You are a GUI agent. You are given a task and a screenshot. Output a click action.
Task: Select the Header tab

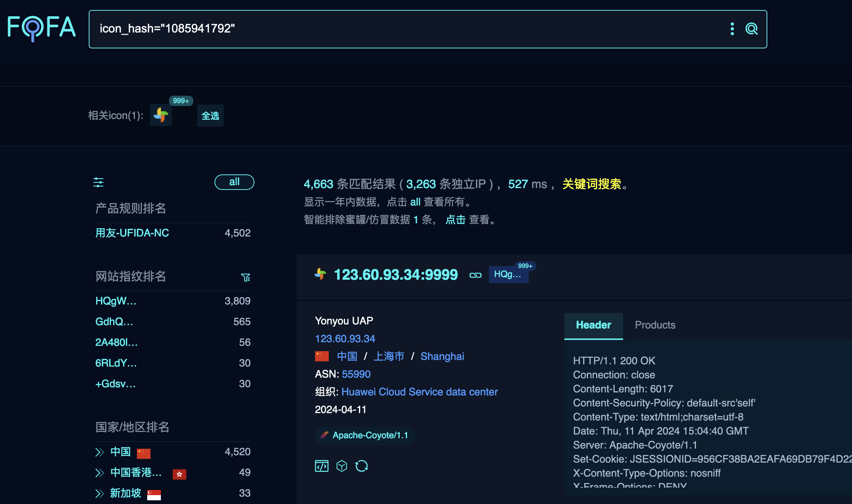[593, 325]
